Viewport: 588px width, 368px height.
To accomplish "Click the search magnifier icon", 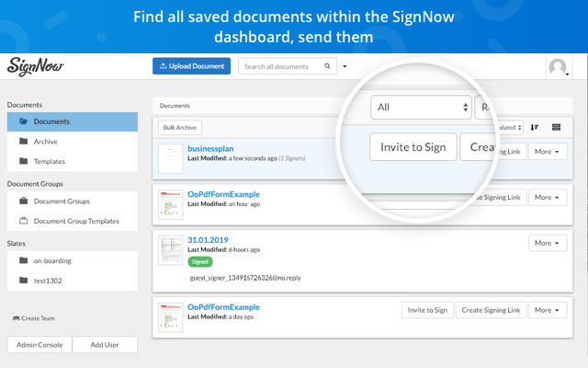I will 327,66.
